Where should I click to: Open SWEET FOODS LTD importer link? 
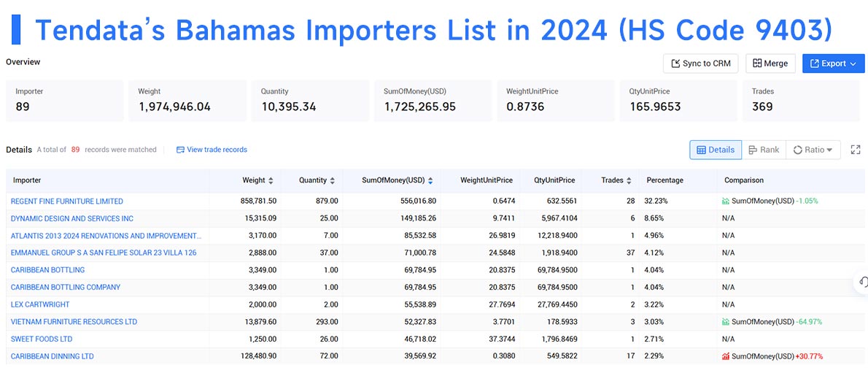[x=42, y=338]
